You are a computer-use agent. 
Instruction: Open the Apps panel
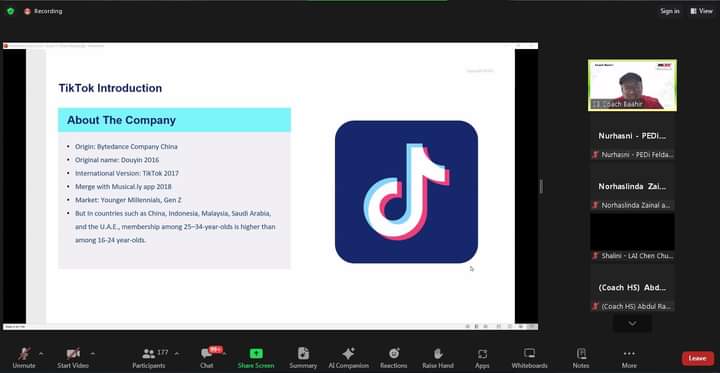click(x=482, y=358)
